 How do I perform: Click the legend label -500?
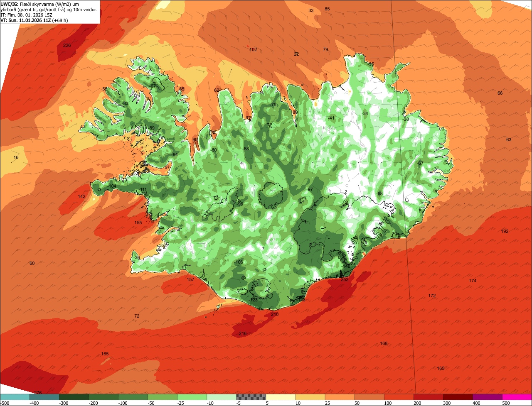(x=5, y=403)
